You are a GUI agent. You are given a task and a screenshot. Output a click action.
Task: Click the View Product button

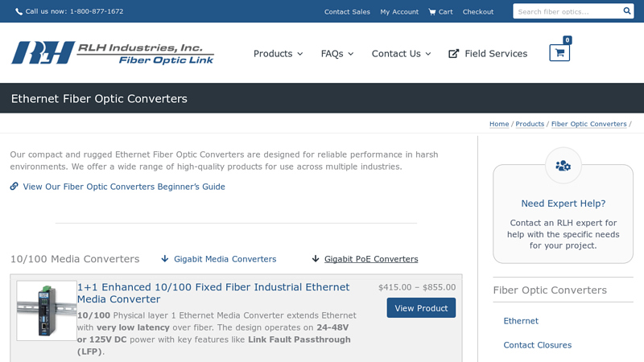click(421, 308)
